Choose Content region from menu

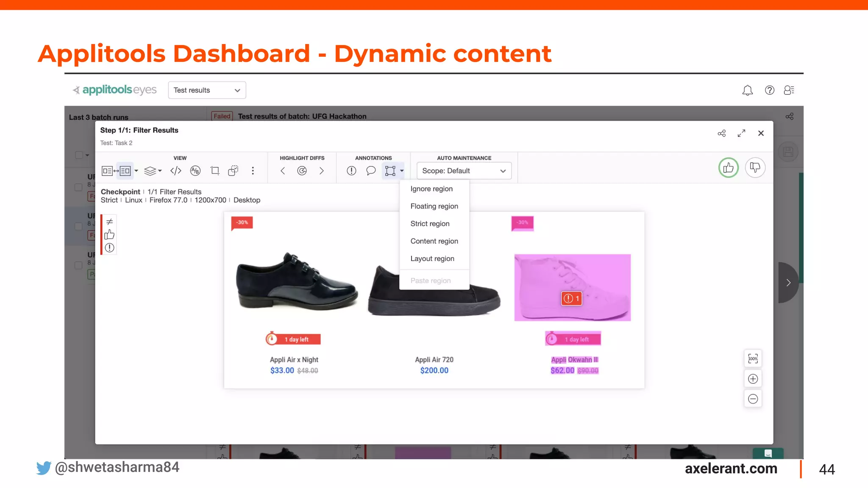(x=434, y=241)
